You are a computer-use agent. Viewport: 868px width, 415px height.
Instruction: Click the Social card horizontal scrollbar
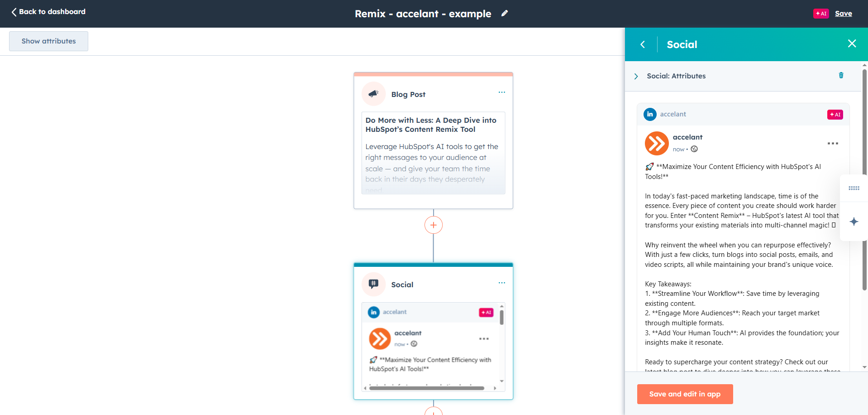tap(427, 388)
